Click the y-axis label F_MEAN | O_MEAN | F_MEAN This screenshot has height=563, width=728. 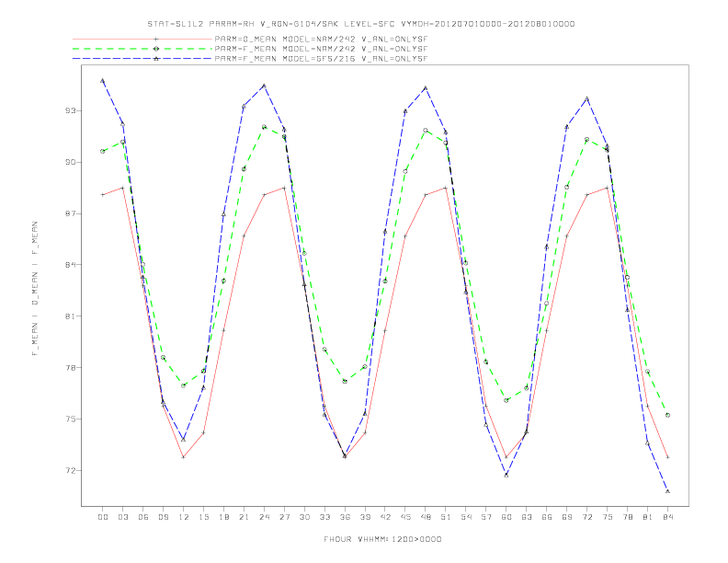[x=35, y=289]
